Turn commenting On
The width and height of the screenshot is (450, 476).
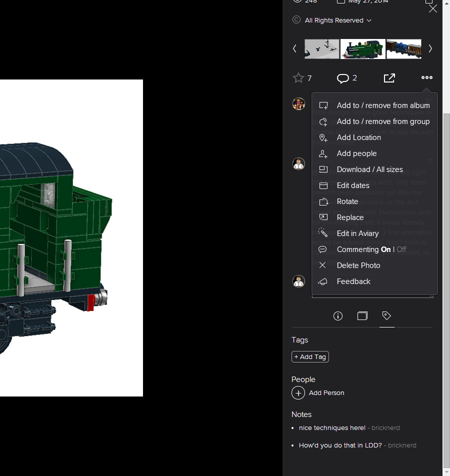tap(385, 249)
